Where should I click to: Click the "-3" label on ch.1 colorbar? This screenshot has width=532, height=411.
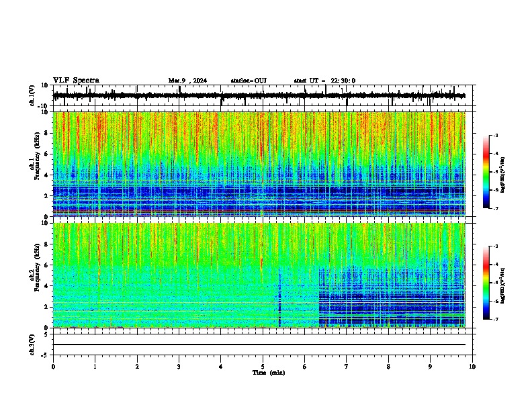(x=496, y=135)
